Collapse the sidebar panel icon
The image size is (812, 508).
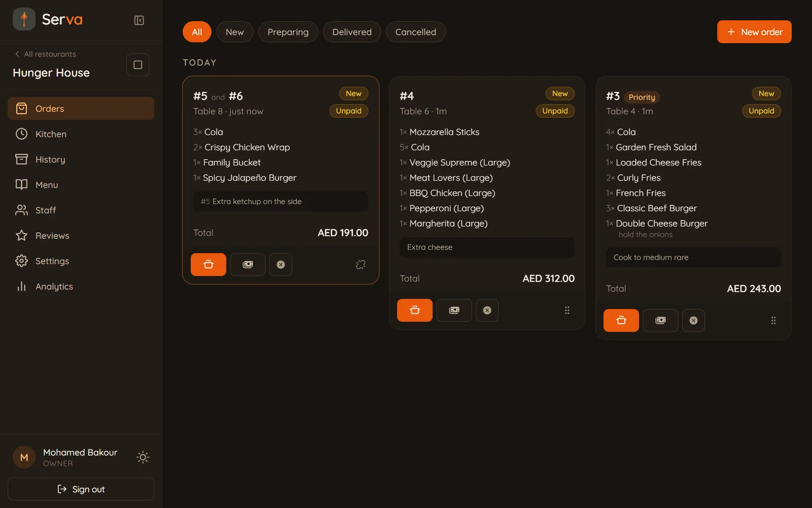pyautogui.click(x=139, y=20)
